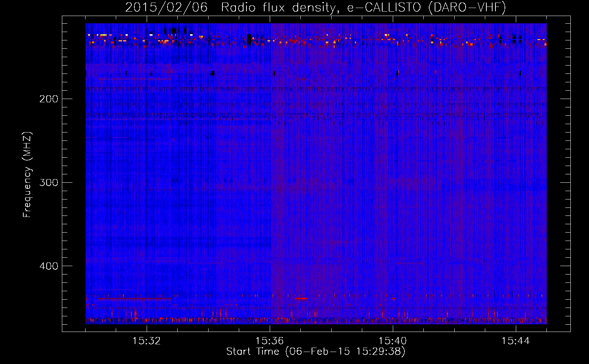Viewport: 589px width, 364px height.
Task: Click the 15:40 time tick label
Action: (x=393, y=341)
